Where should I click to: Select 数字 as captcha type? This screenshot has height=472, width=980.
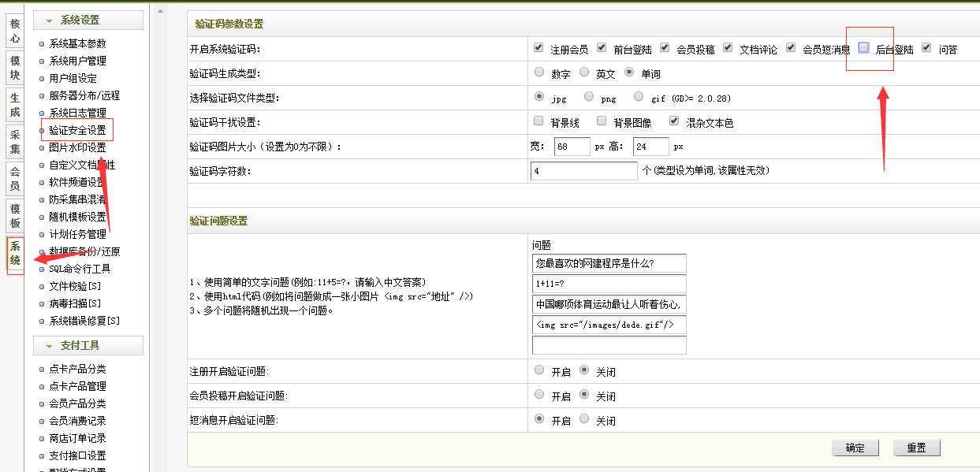click(539, 72)
